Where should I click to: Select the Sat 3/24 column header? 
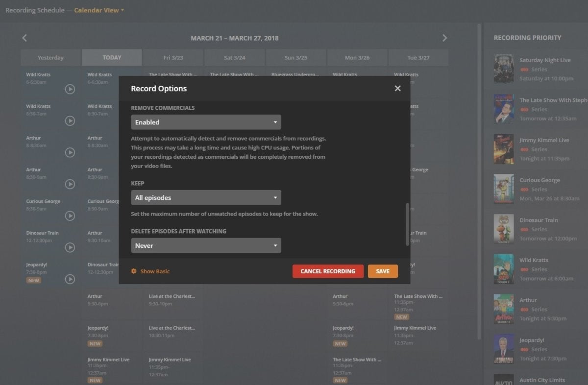(x=234, y=57)
